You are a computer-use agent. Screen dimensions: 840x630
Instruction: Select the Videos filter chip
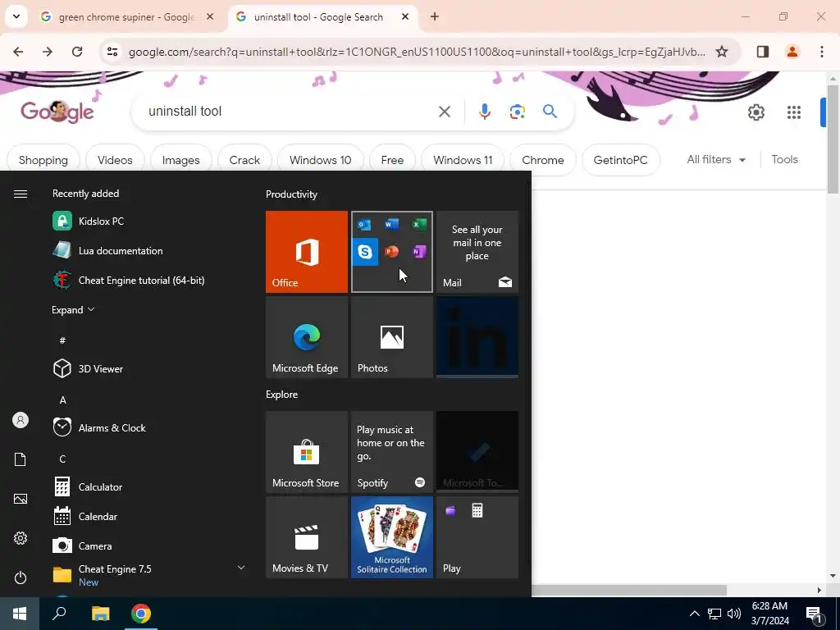[x=115, y=160]
